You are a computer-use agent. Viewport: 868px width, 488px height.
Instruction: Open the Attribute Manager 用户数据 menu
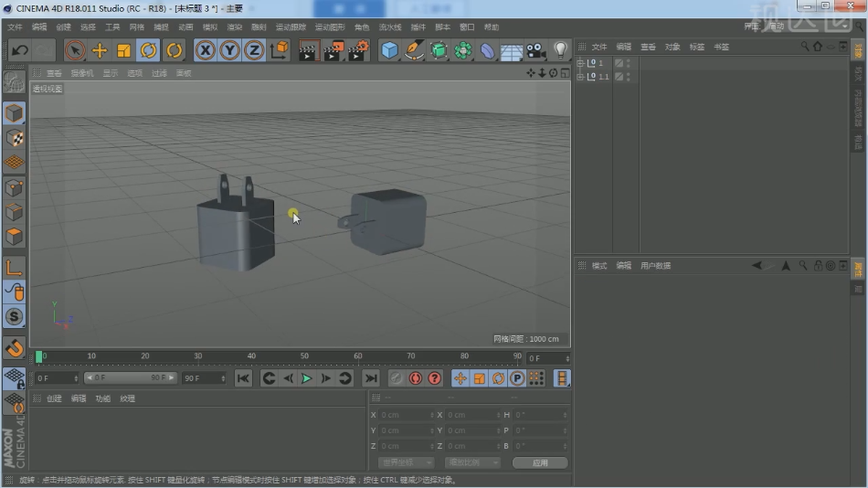pos(655,266)
